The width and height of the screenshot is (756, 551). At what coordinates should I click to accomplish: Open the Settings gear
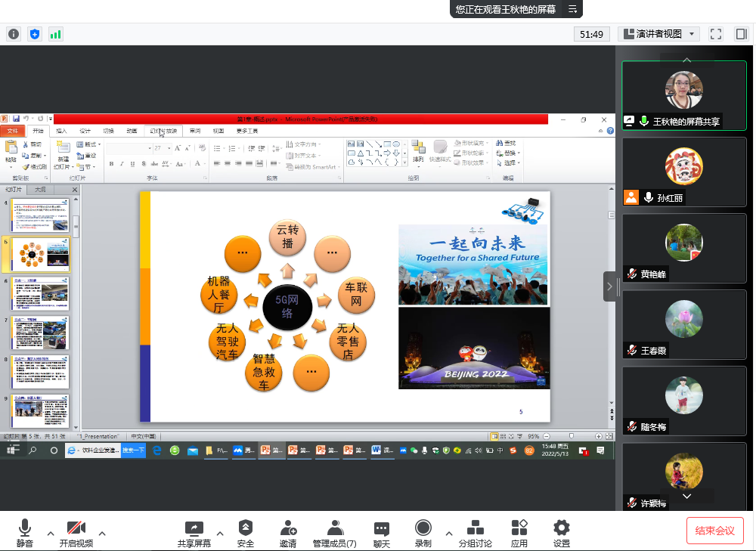[561, 528]
